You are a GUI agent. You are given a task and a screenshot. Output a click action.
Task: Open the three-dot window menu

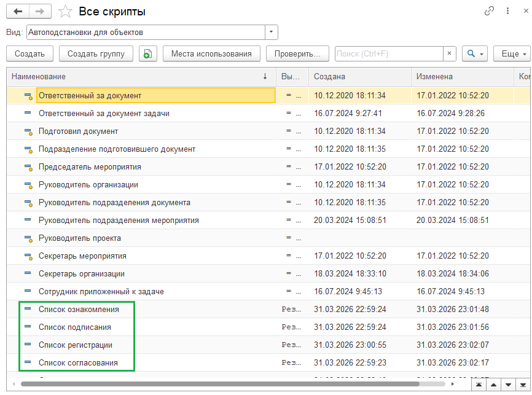[x=507, y=11]
